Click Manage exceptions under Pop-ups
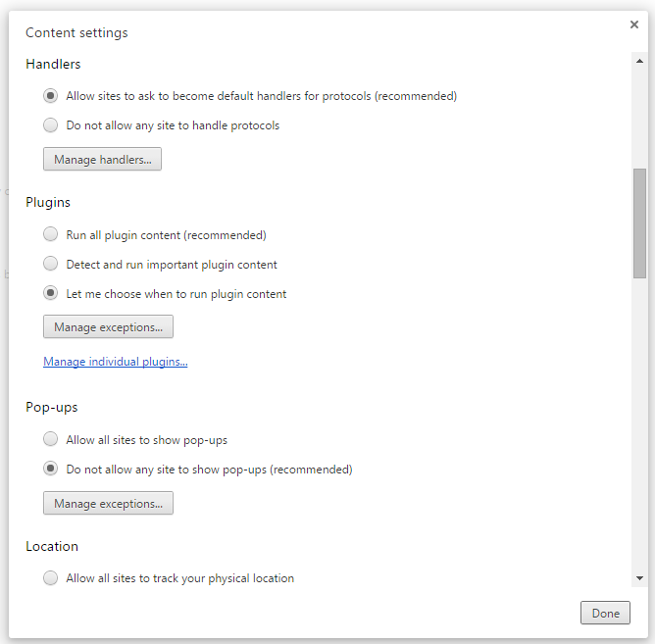Screen dimensions: 655x644 pyautogui.click(x=108, y=504)
